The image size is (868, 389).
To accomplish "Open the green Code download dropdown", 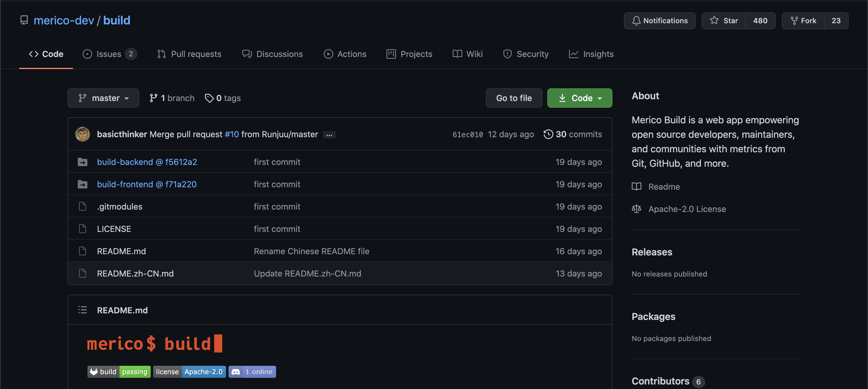I will pyautogui.click(x=580, y=98).
